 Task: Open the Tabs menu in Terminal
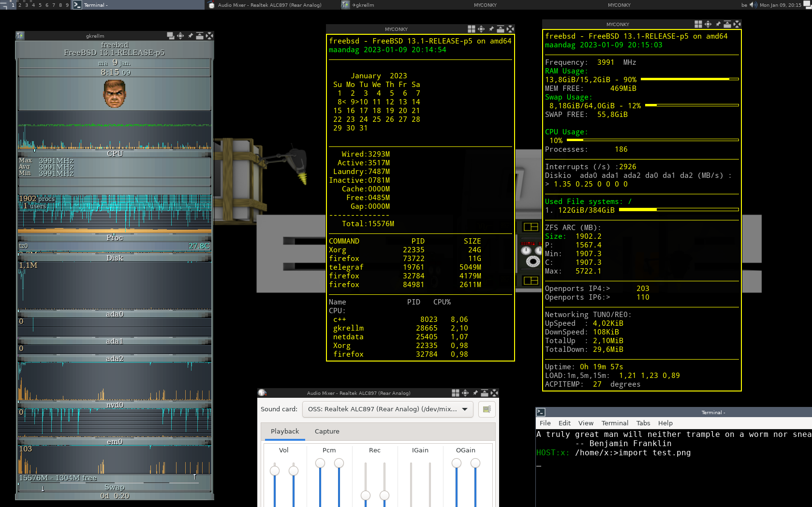tap(643, 423)
